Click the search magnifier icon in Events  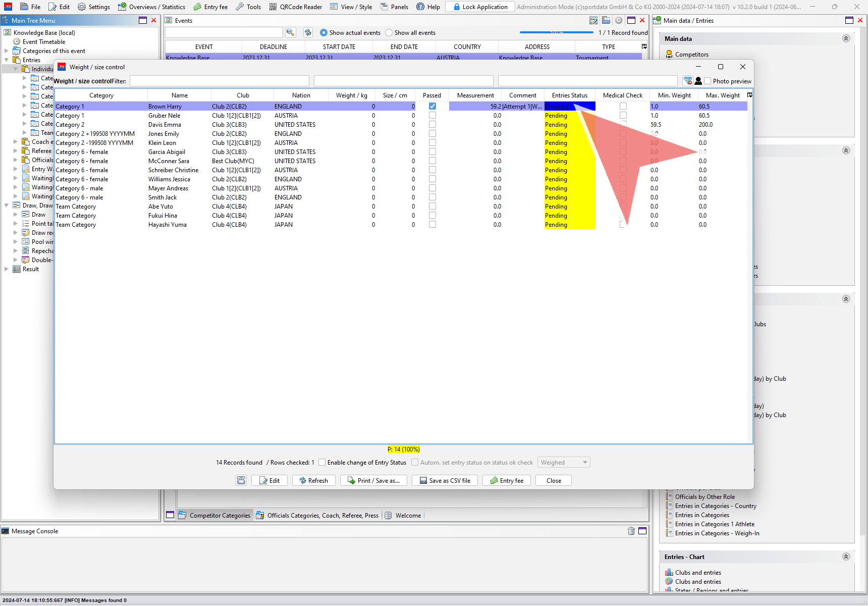290,32
